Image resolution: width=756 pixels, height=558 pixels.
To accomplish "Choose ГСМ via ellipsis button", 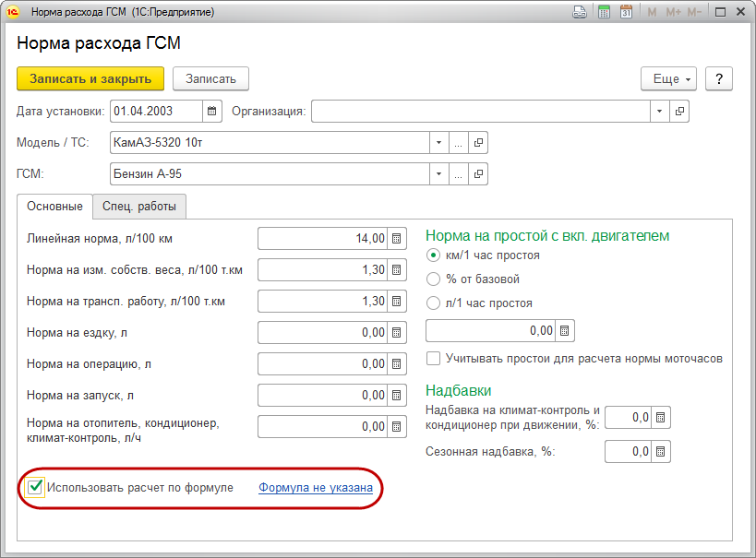I will tap(459, 174).
